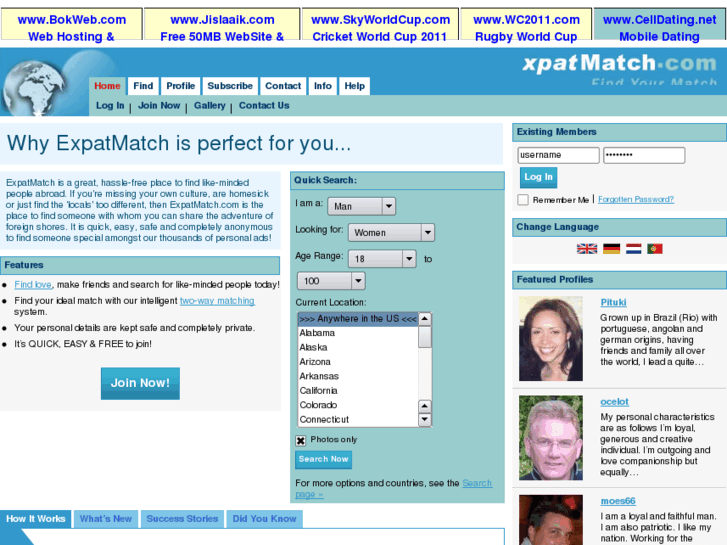The width and height of the screenshot is (727, 545).
Task: Open the ocelot profile name link
Action: (614, 402)
